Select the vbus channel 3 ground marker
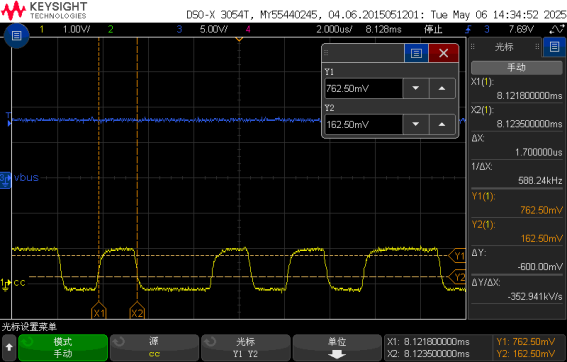 pos(5,180)
